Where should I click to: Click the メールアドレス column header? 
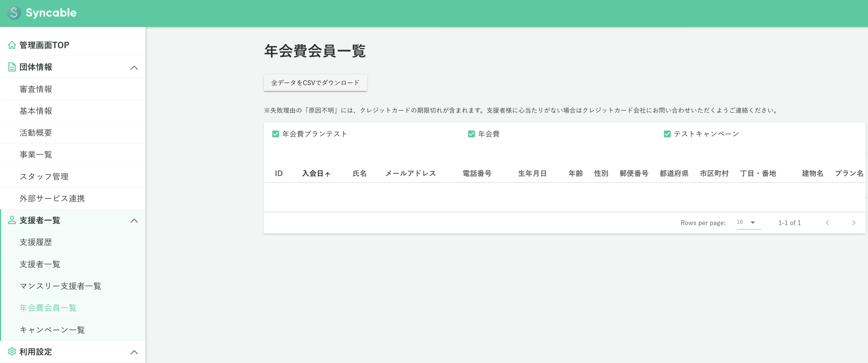pyautogui.click(x=410, y=173)
